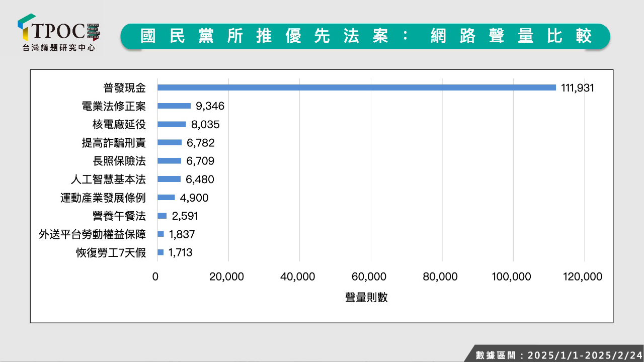The height and width of the screenshot is (362, 644).
Task: Select the 恢復勞工7天假 bar
Action: coord(160,252)
